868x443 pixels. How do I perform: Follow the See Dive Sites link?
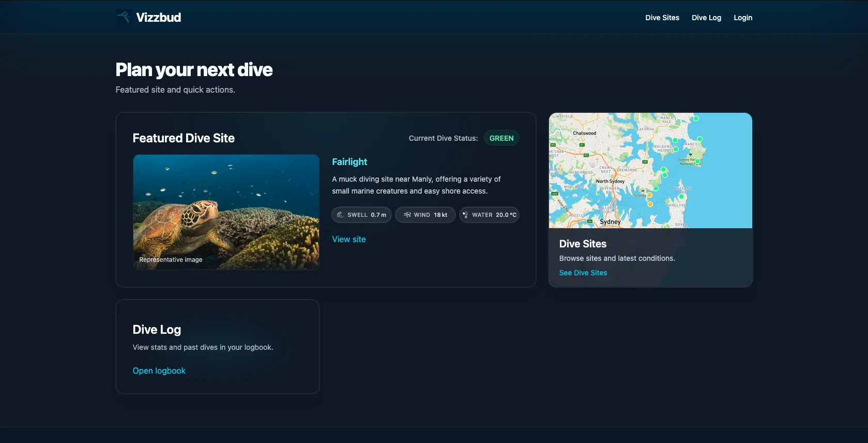tap(583, 273)
